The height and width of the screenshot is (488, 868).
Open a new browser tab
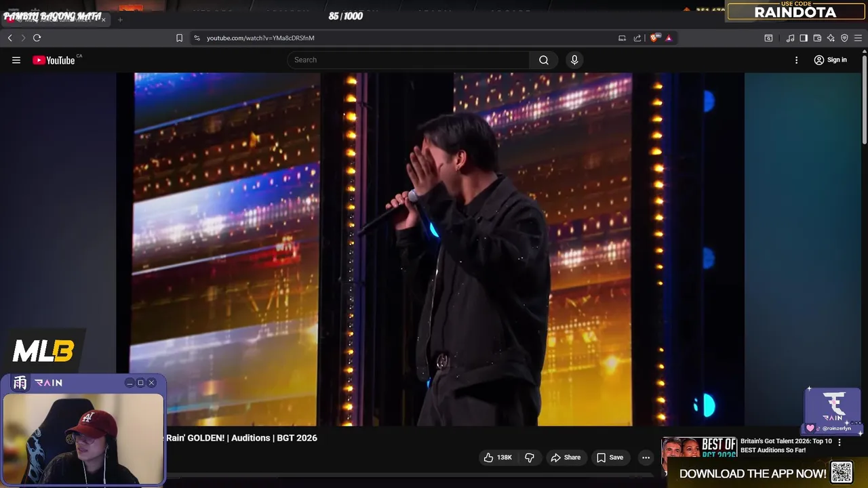[x=120, y=20]
